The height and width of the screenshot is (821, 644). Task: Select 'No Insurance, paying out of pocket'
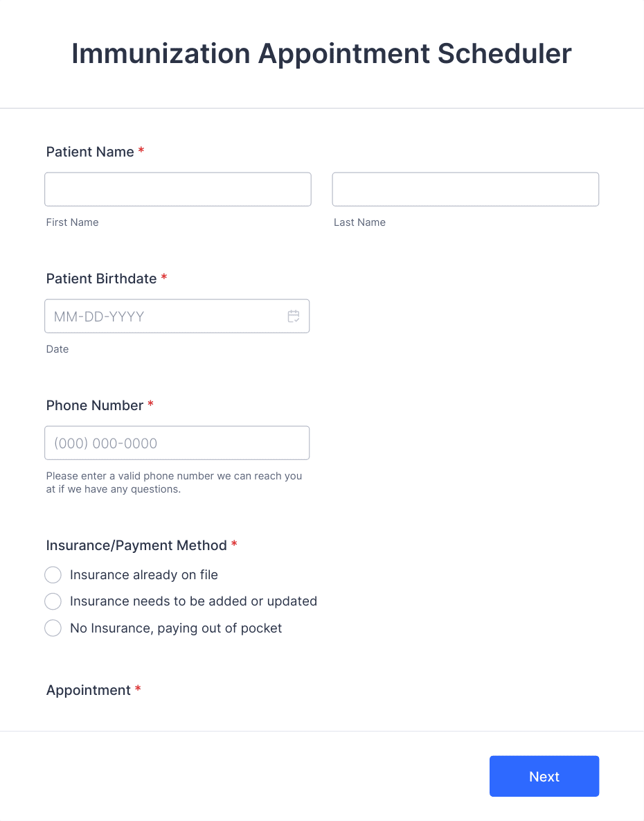click(x=53, y=628)
